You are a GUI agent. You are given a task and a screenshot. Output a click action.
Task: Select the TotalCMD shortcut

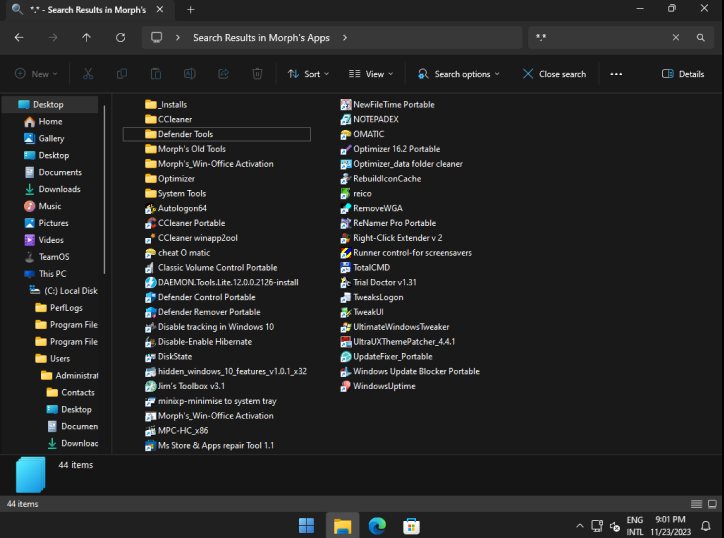(x=365, y=267)
